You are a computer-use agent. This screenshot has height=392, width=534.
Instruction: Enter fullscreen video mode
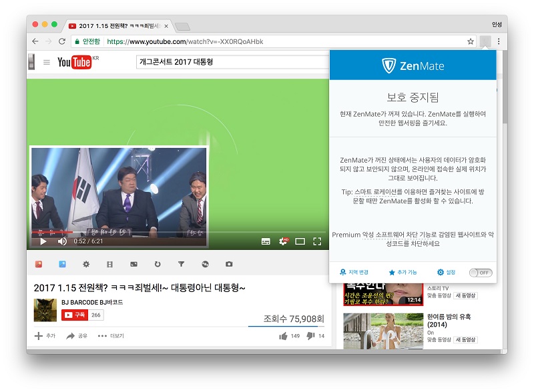[317, 241]
